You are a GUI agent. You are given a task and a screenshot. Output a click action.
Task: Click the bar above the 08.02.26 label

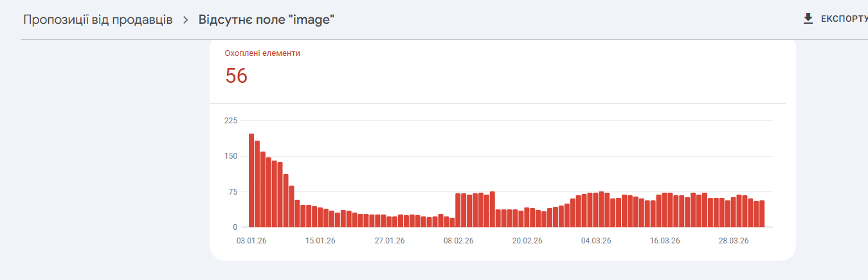click(458, 210)
